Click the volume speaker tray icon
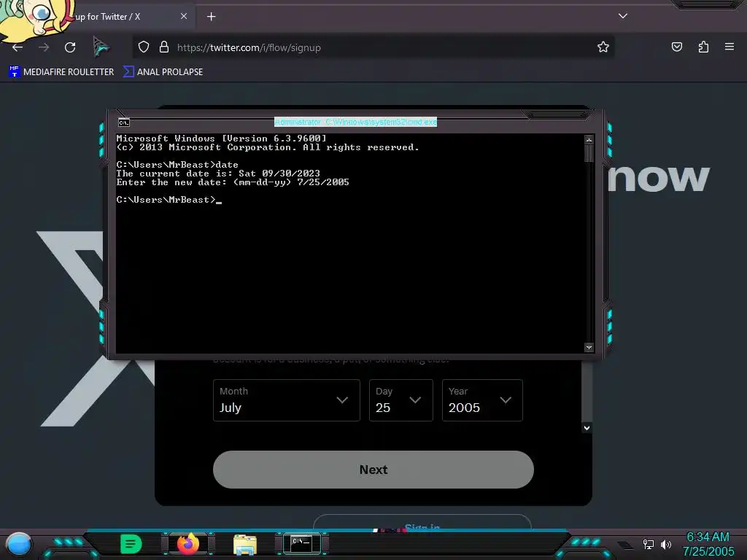The height and width of the screenshot is (560, 747). tap(665, 544)
